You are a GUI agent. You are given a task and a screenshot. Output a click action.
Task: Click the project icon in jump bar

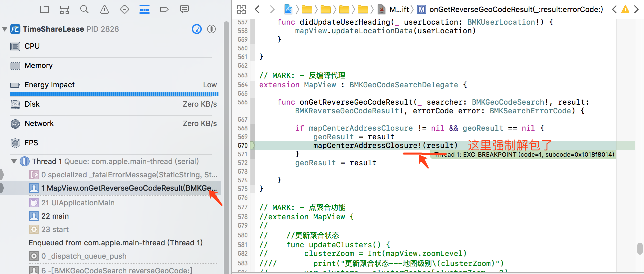coord(288,9)
